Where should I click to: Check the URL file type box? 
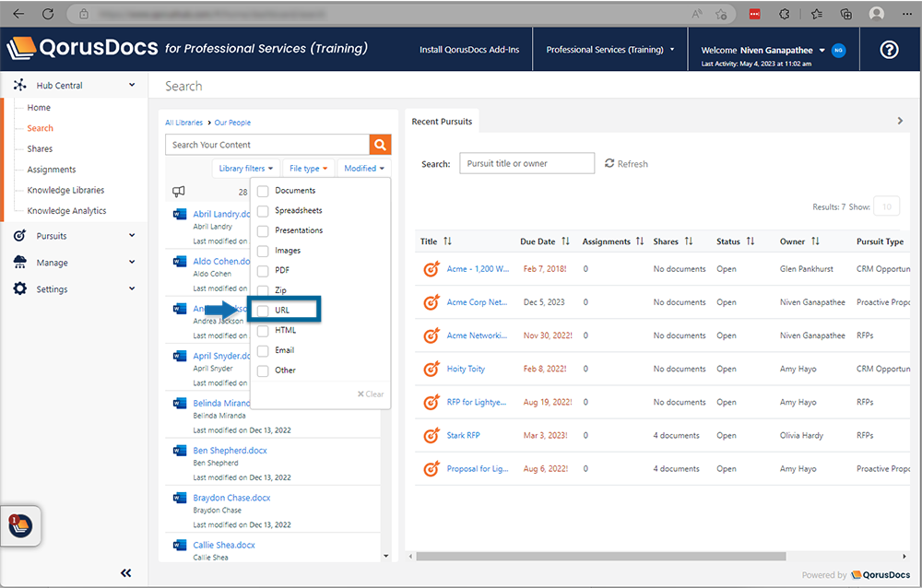[263, 312]
